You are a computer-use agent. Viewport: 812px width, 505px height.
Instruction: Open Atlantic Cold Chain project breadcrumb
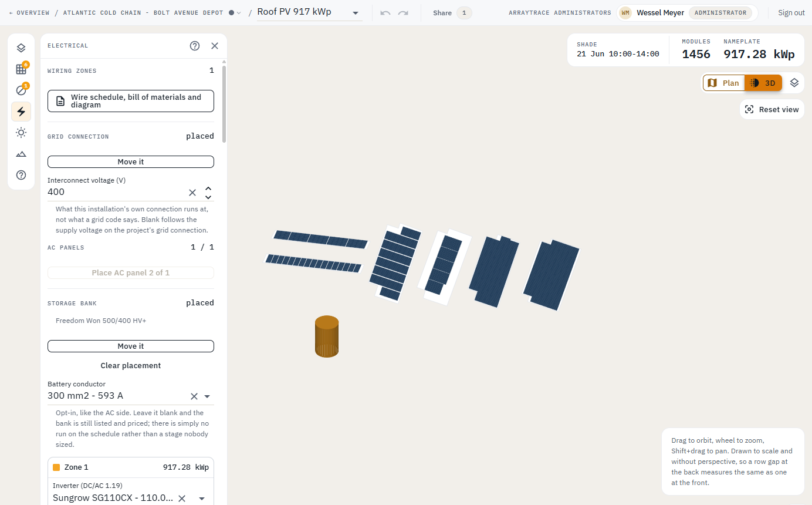[143, 13]
